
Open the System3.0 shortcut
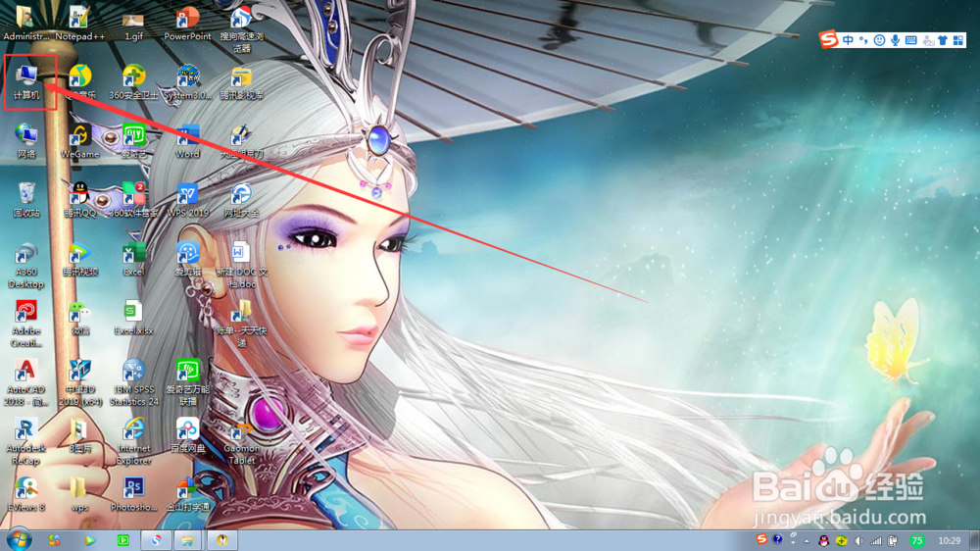pyautogui.click(x=187, y=81)
